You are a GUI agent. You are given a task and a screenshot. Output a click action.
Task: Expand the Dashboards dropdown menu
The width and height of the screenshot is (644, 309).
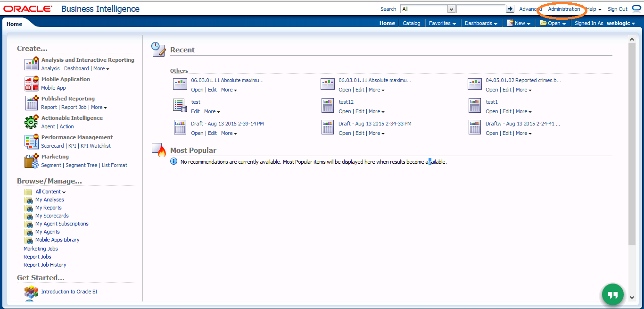click(481, 23)
